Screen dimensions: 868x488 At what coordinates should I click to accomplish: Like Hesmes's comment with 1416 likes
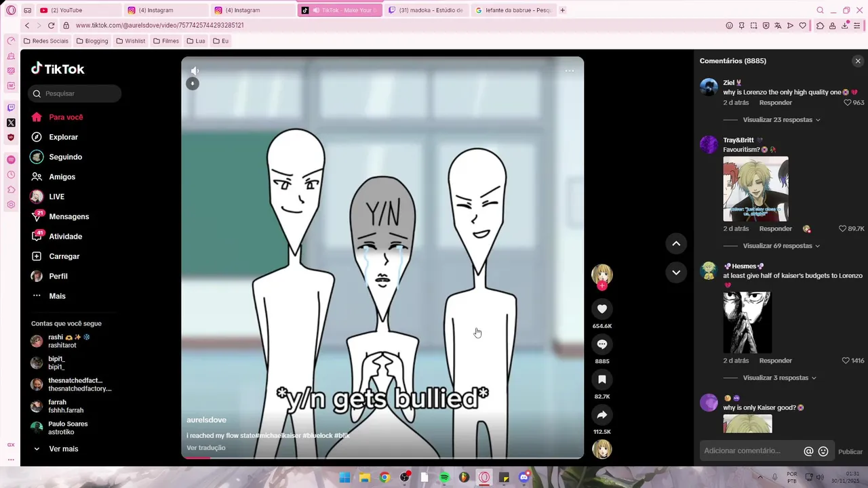pos(846,361)
